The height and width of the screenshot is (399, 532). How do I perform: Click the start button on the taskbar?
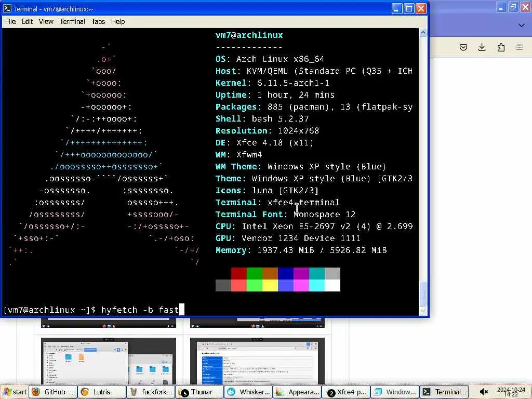pos(15,392)
